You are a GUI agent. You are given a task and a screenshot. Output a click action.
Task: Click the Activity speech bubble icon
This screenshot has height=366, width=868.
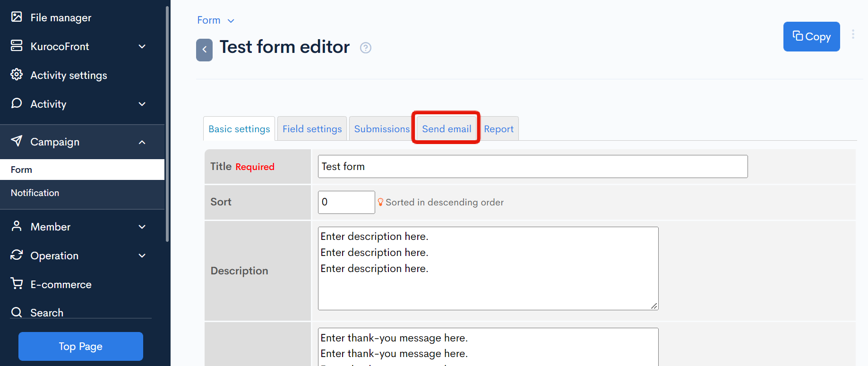[17, 103]
